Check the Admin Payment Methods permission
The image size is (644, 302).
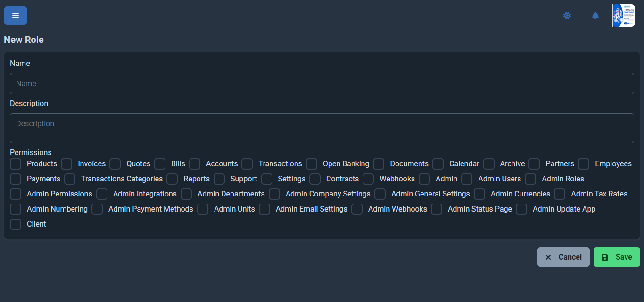click(98, 209)
